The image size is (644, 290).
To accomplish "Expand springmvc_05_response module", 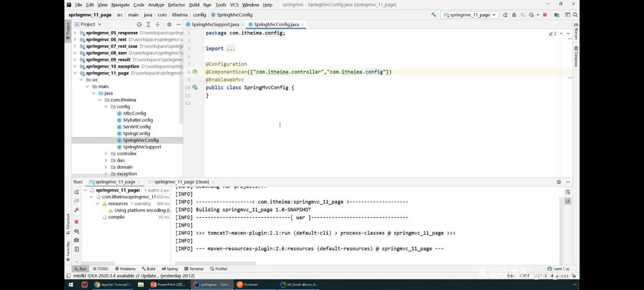I will click(75, 33).
